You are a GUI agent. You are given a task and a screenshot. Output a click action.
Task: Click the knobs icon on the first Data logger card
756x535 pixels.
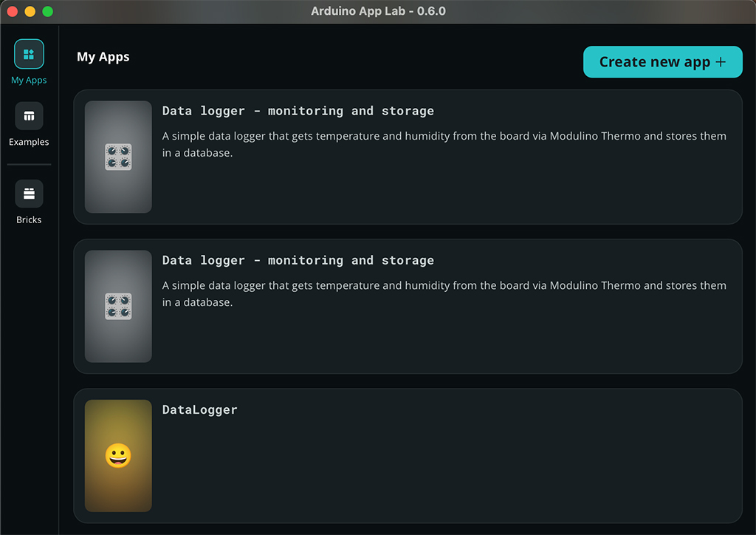(118, 157)
